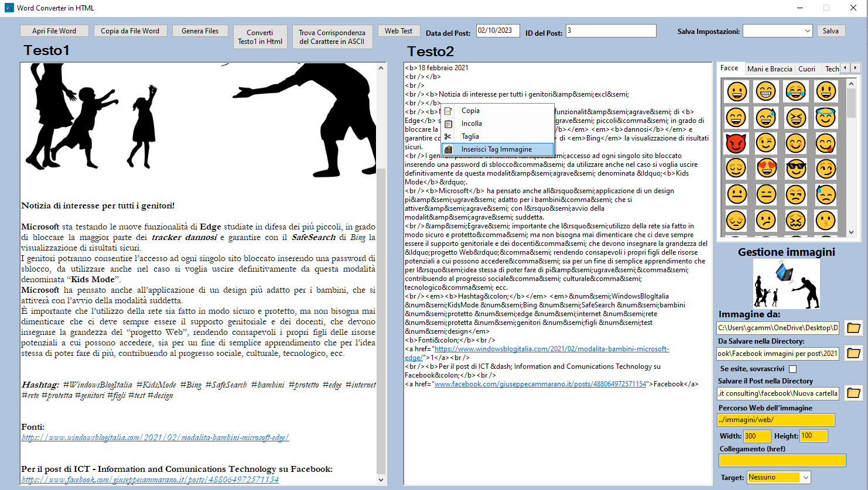Insert the tears of joy emoji
Image resolution: width=868 pixels, height=490 pixels.
point(795,91)
